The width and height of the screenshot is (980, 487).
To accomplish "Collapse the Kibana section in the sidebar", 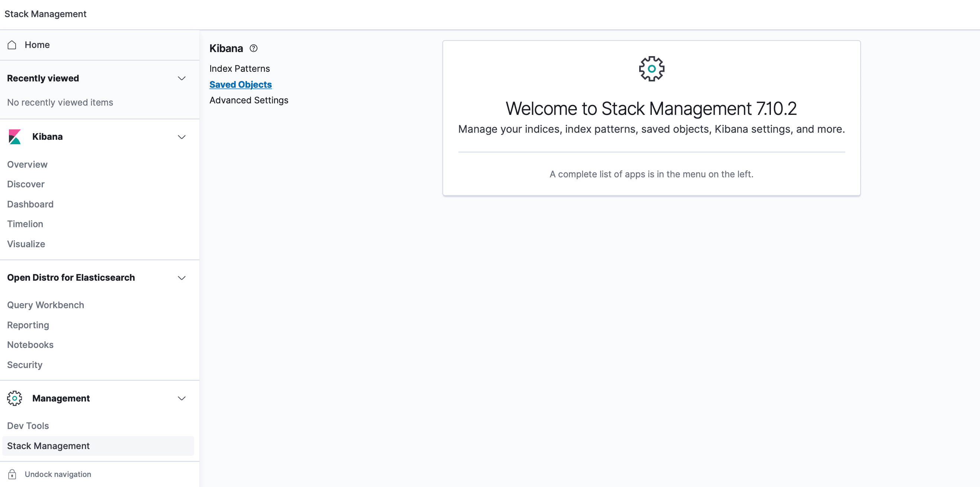I will pyautogui.click(x=182, y=137).
